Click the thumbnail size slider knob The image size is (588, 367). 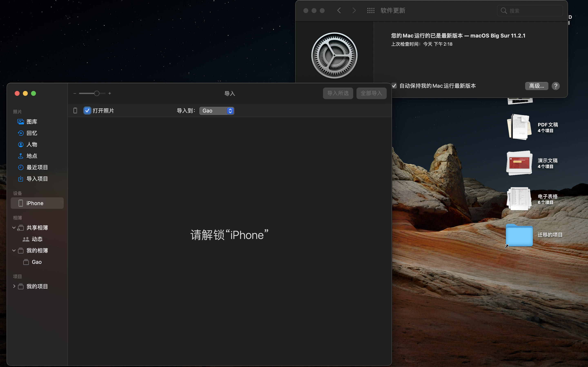point(97,93)
